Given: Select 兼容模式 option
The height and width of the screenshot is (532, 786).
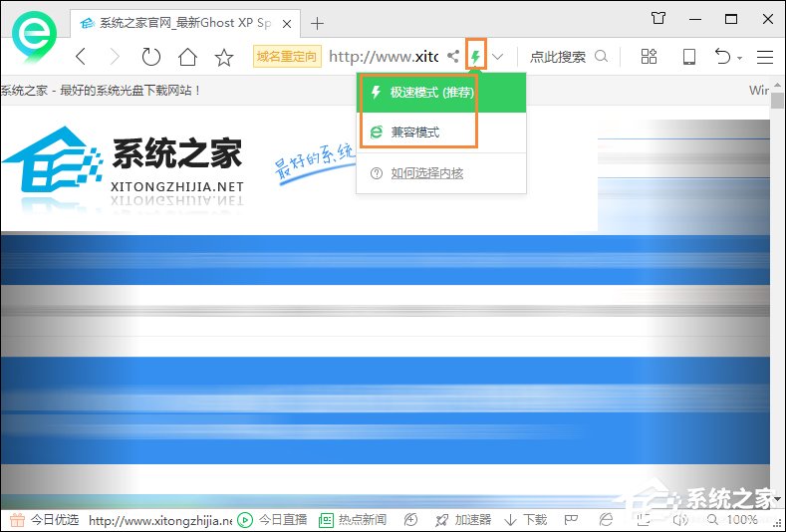Looking at the screenshot, I should point(415,132).
